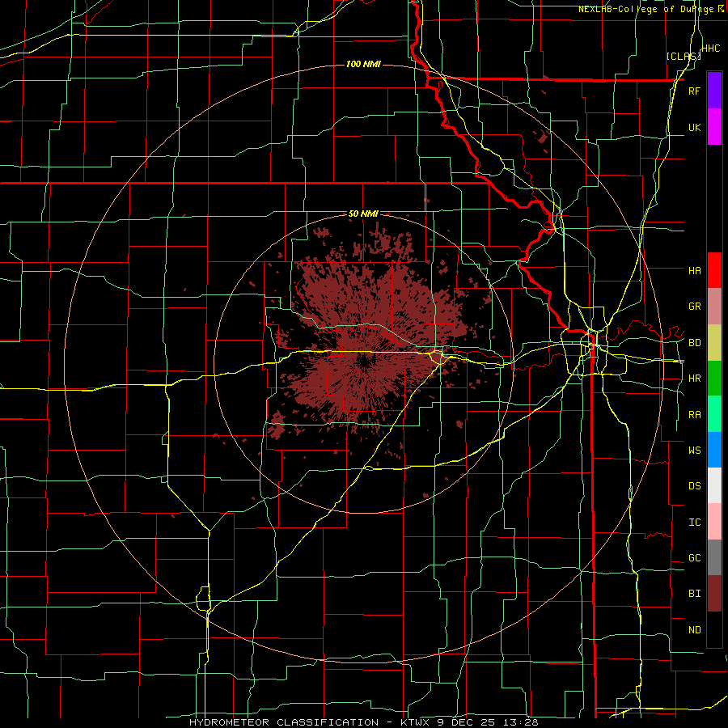The image size is (728, 728).
Task: Click the 100 NMI range ring label
Action: (363, 64)
